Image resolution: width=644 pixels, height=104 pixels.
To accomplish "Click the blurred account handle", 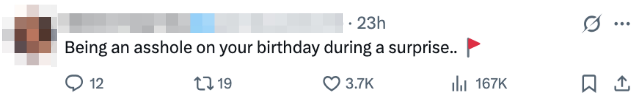I will (277, 23).
